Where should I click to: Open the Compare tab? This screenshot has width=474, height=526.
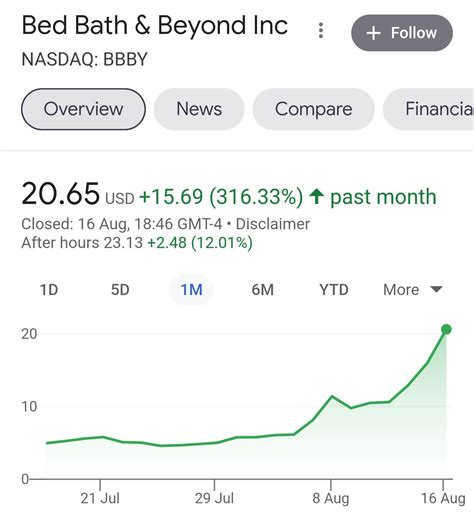pos(313,109)
